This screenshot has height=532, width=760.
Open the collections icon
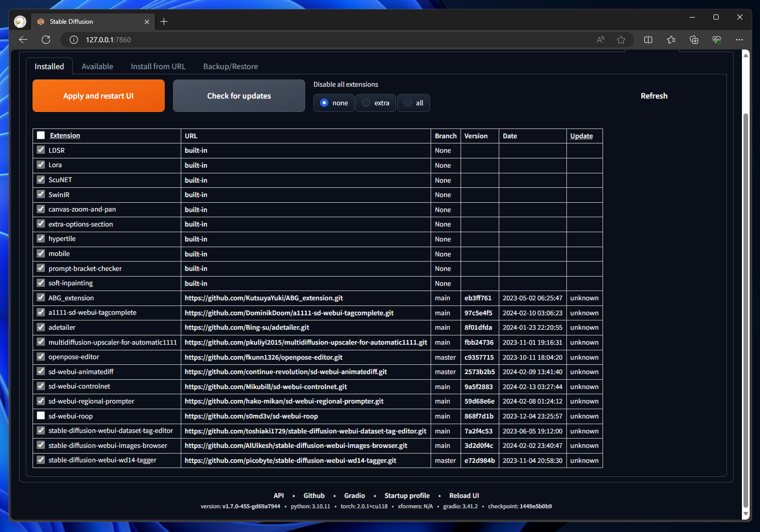coord(694,40)
